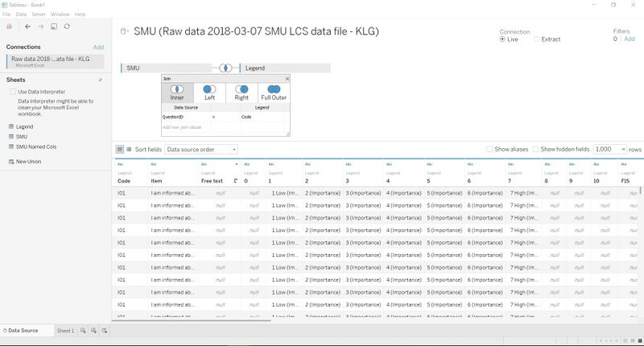Select SMU Named Cols sheet

point(36,147)
